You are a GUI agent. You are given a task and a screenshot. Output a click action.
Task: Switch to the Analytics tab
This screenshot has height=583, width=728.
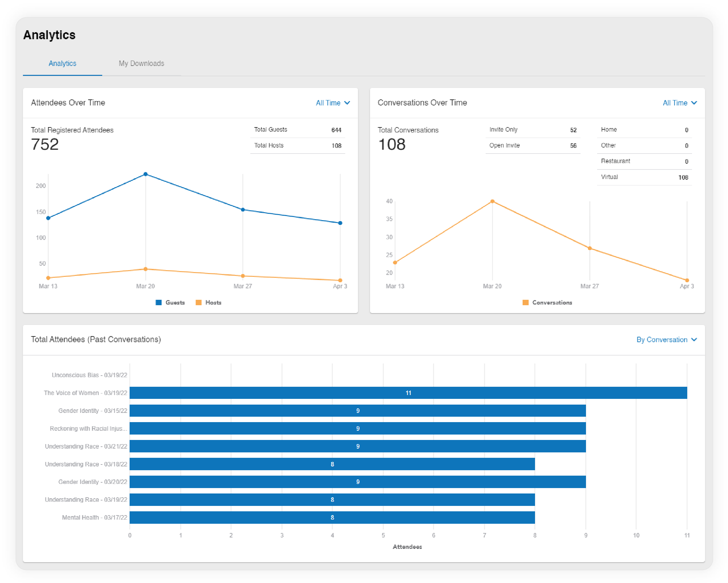(x=62, y=63)
